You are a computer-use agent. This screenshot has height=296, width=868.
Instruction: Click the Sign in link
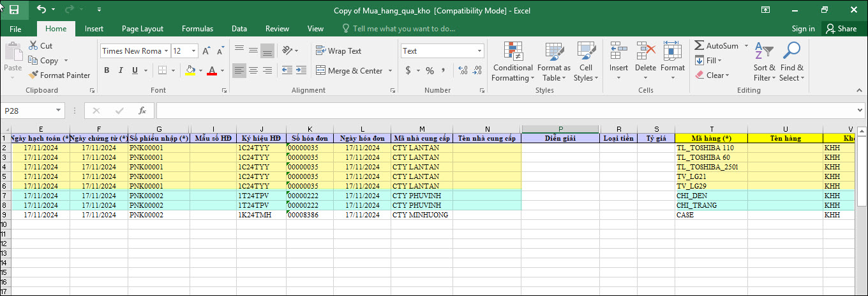pos(803,29)
